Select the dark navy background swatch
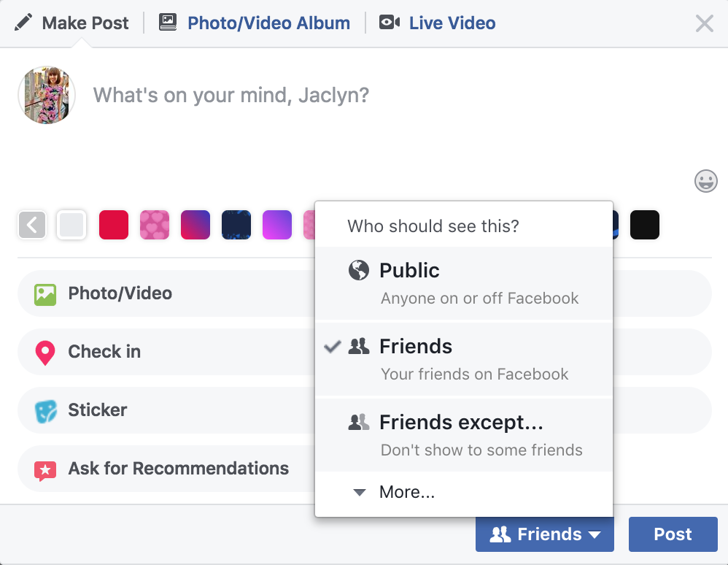Screen dimensions: 728x565 [236, 225]
